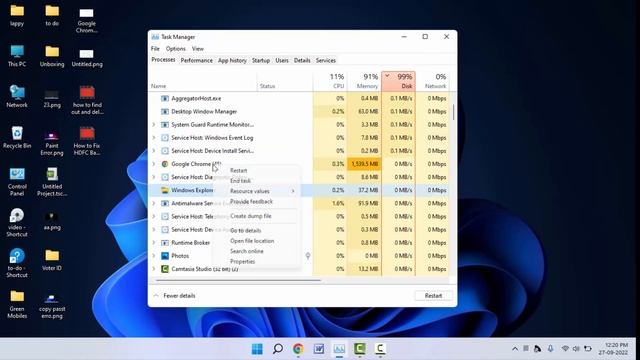Click the microphone icon in system tray
Viewport: 640px width, 360px height.
click(x=551, y=349)
